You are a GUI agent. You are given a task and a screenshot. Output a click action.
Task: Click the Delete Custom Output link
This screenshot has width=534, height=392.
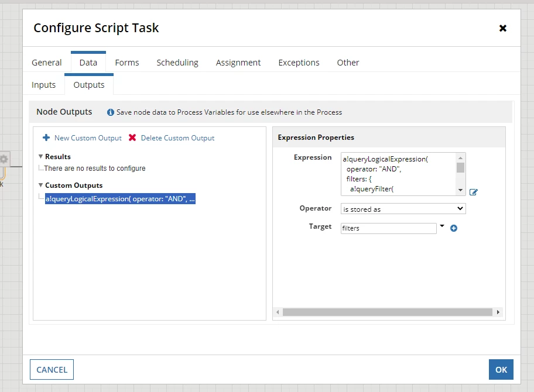pyautogui.click(x=177, y=138)
